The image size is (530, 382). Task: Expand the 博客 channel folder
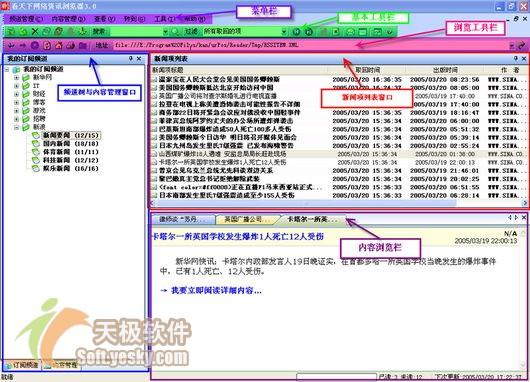(x=16, y=102)
